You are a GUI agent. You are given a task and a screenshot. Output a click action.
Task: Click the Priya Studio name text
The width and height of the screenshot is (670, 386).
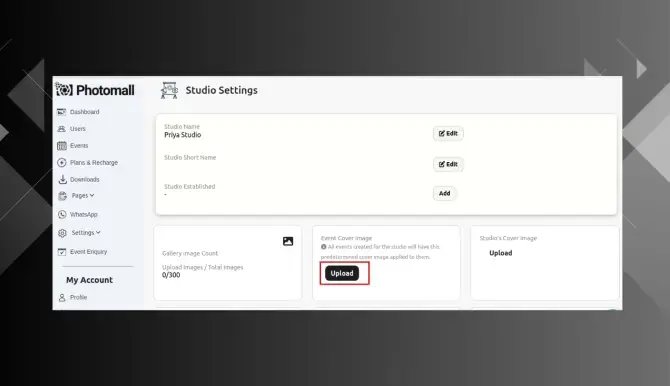tap(182, 135)
